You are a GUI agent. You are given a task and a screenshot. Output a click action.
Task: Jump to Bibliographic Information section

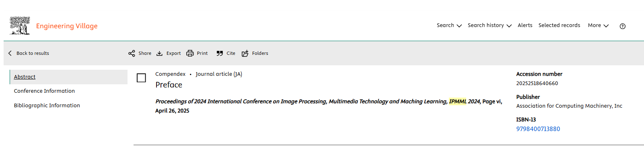[x=47, y=106]
